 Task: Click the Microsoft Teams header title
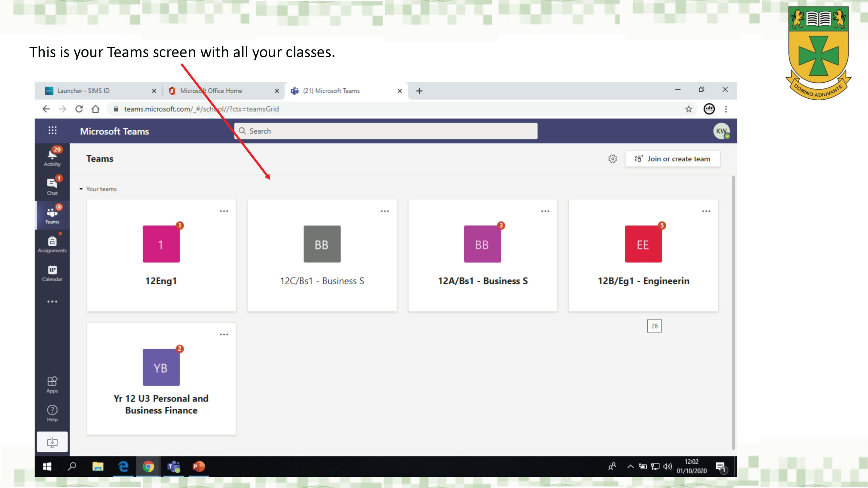point(115,131)
